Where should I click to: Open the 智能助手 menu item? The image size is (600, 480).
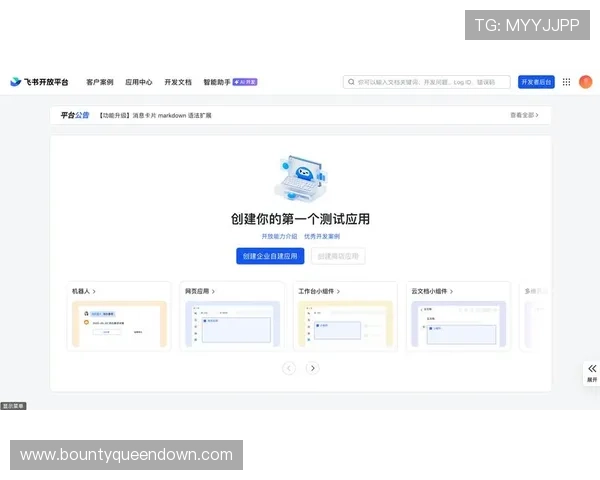tap(217, 82)
